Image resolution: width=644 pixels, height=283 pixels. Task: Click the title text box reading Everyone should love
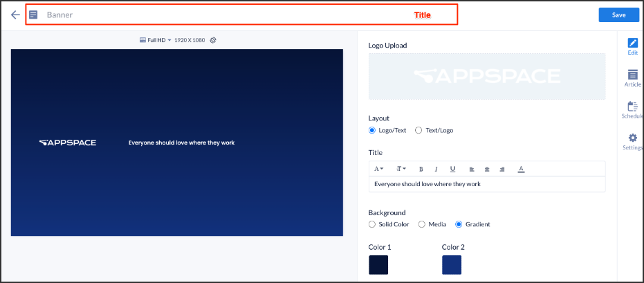[487, 184]
